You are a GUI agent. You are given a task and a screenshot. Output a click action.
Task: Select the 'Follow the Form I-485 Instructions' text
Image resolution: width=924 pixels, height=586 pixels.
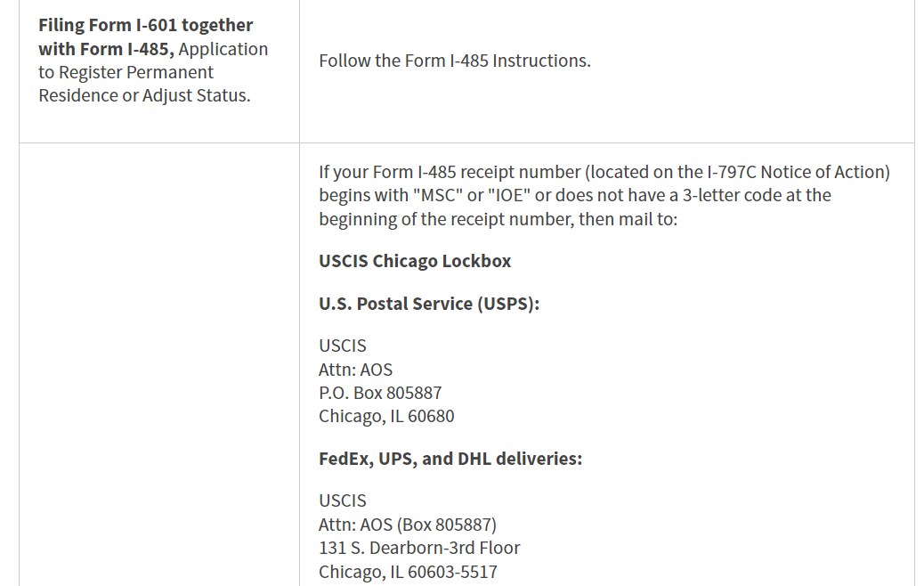pos(454,61)
